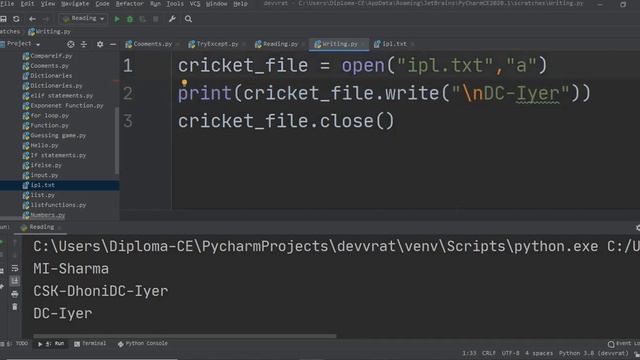Toggle soft-wrap icon in Run panel
The height and width of the screenshot is (360, 640).
pos(15,268)
